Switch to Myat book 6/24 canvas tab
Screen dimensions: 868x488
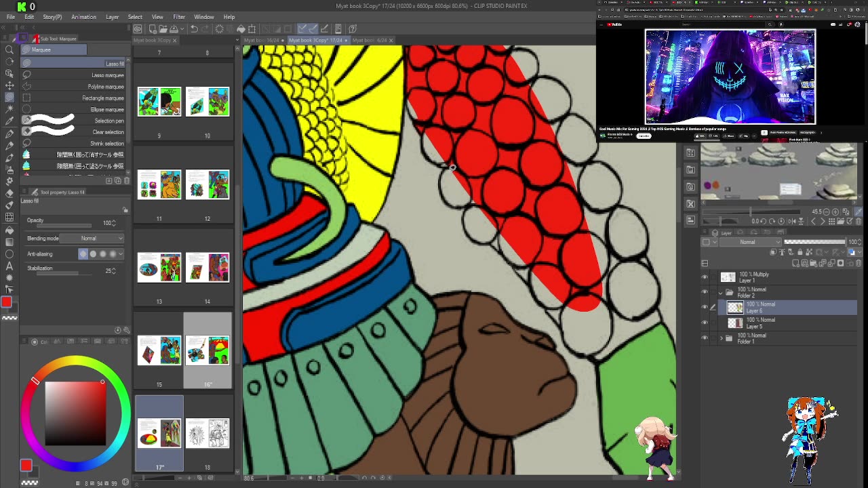[x=372, y=40]
